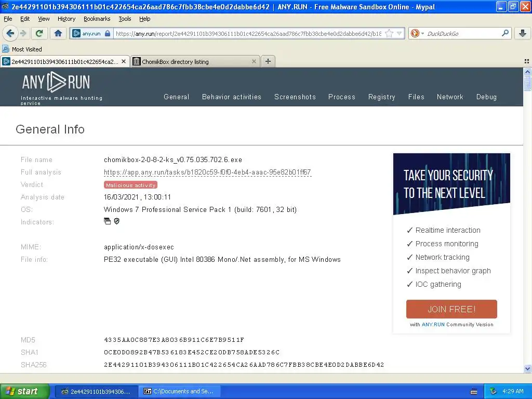Screen dimensions: 532x399
Task: Select the chomikbox file name text
Action: click(173, 160)
